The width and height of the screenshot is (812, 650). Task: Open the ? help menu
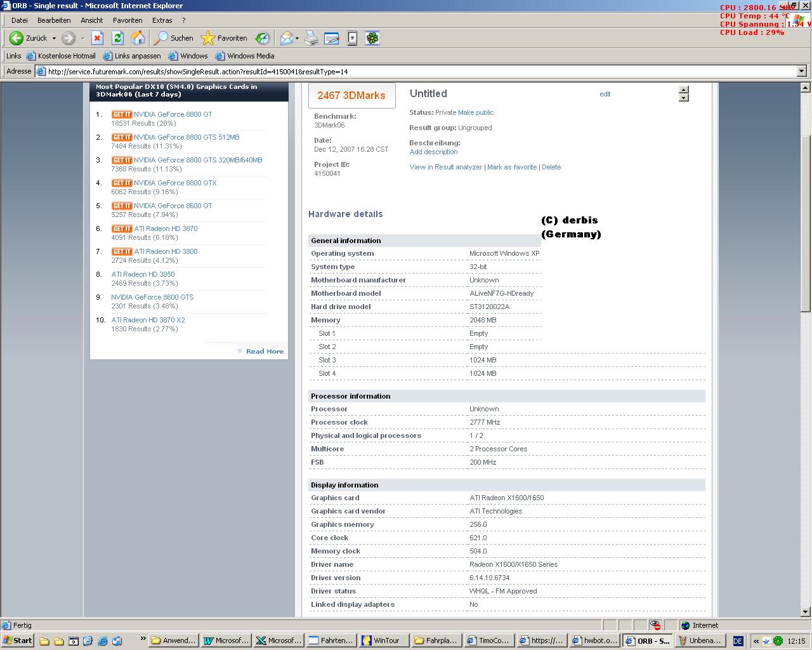point(184,20)
